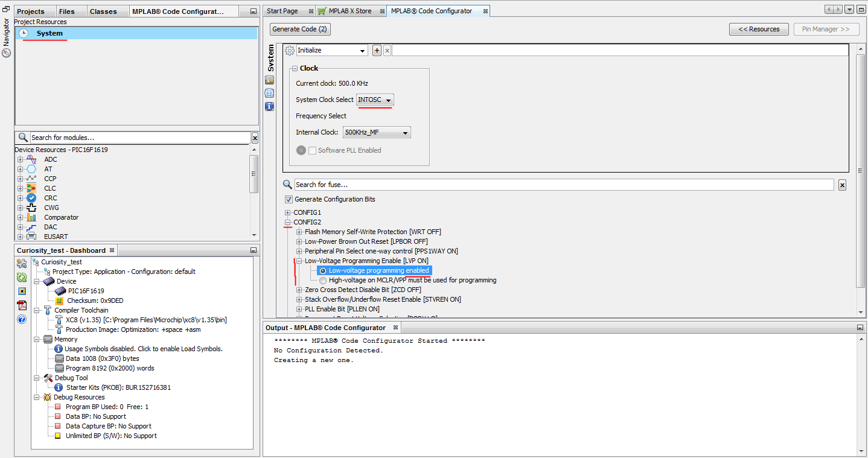Image resolution: width=868 pixels, height=458 pixels.
Task: Select the System clock icon in Project Resources
Action: 24,33
